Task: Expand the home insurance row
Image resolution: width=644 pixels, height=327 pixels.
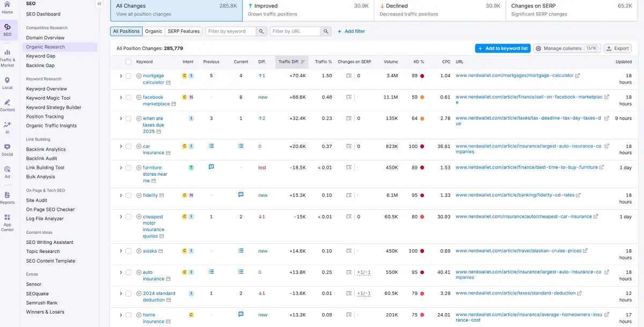Action: [121, 315]
